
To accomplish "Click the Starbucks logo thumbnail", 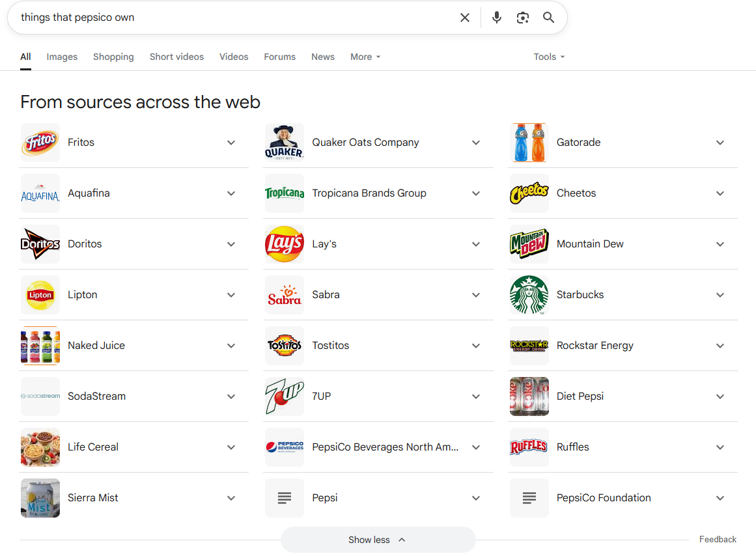I will pyautogui.click(x=529, y=295).
